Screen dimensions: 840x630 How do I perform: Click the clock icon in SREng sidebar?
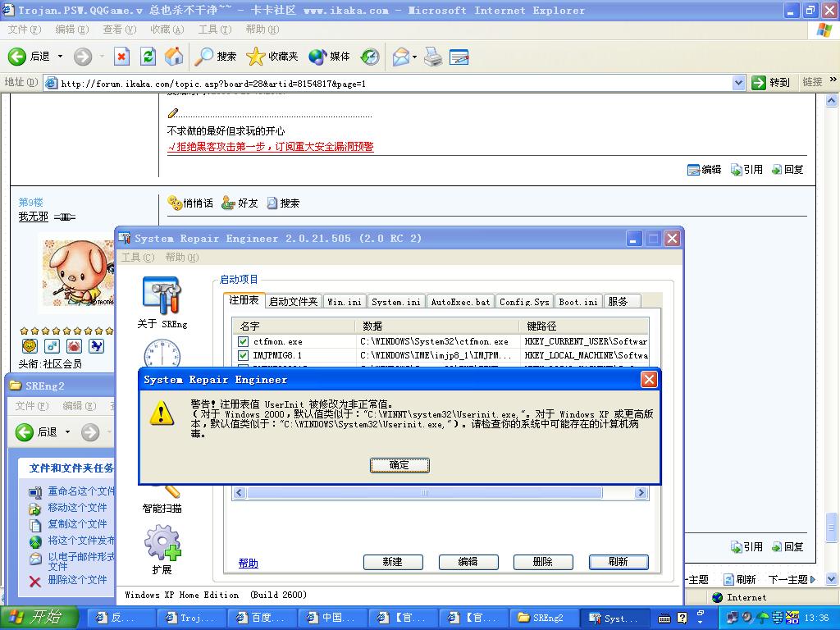[x=162, y=353]
